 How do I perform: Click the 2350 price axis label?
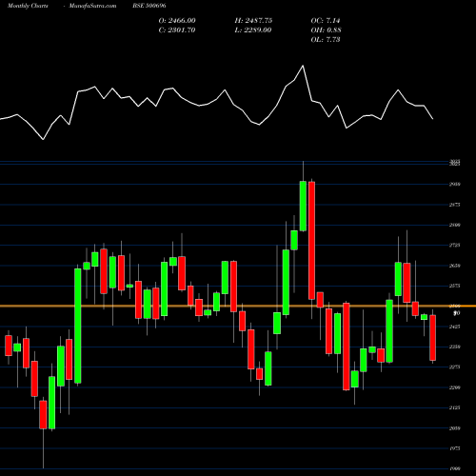455,347
